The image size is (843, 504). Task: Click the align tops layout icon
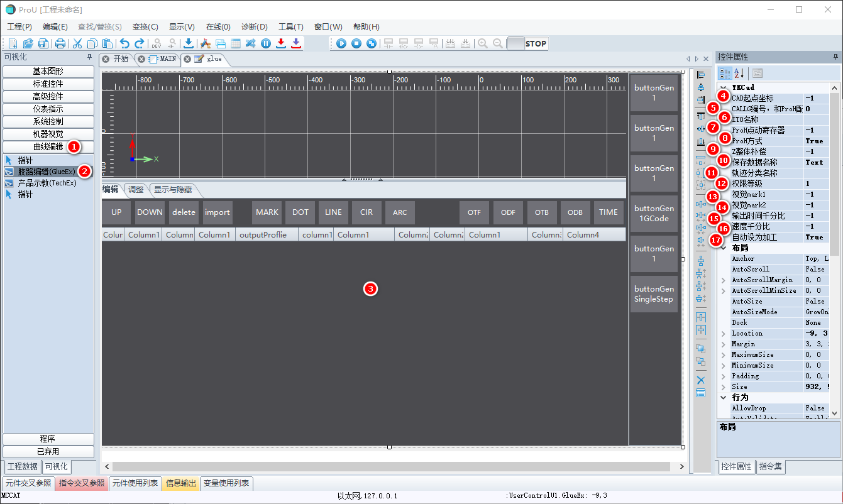click(701, 116)
